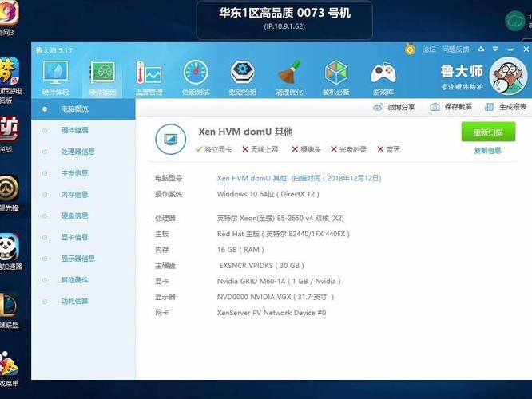Screen dimensions: 532x399
Task: Open the 游戏库 game library gamepad
Action: 383,77
